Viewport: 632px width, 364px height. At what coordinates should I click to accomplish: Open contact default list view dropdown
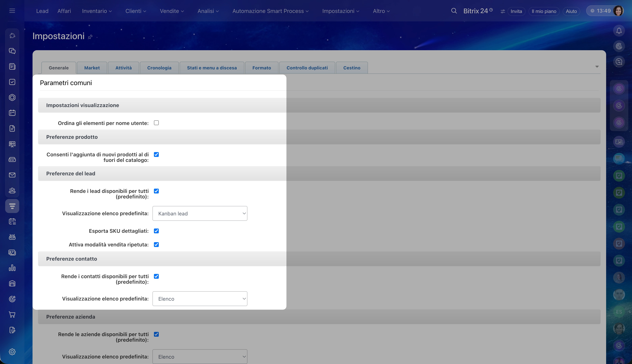[200, 298]
